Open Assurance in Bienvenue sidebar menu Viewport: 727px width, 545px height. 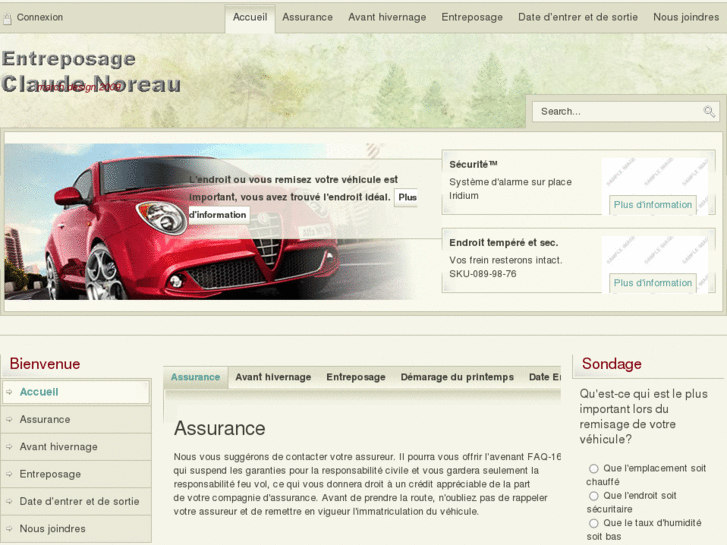coord(76,419)
